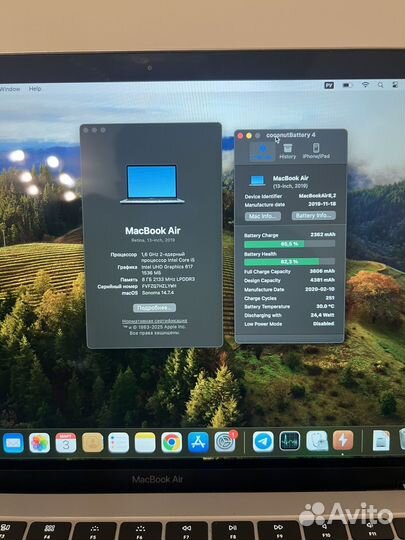Click the Mac Info... button
This screenshot has height=540, width=405.
(263, 216)
